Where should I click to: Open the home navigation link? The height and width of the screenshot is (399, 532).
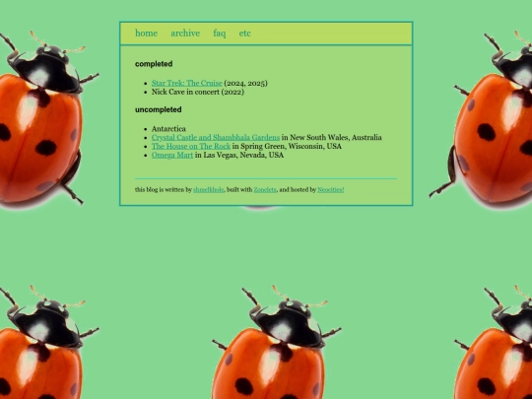pos(146,33)
